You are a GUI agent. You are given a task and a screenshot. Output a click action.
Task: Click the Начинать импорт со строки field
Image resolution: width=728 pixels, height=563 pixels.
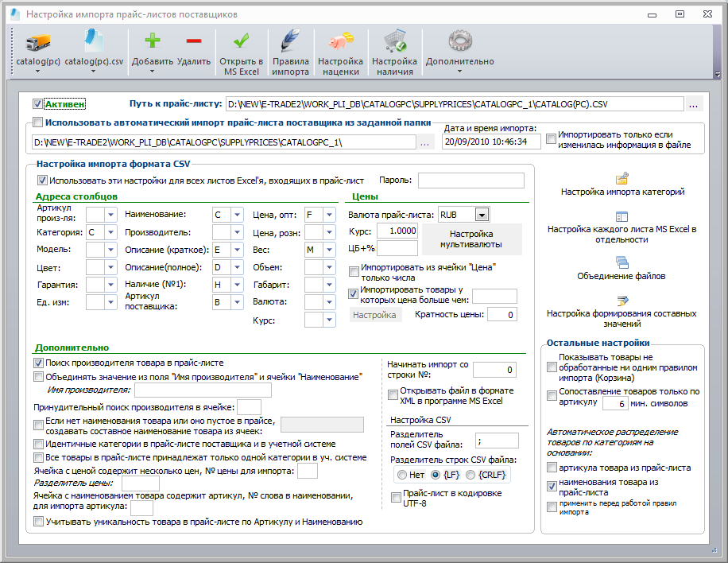pyautogui.click(x=494, y=370)
